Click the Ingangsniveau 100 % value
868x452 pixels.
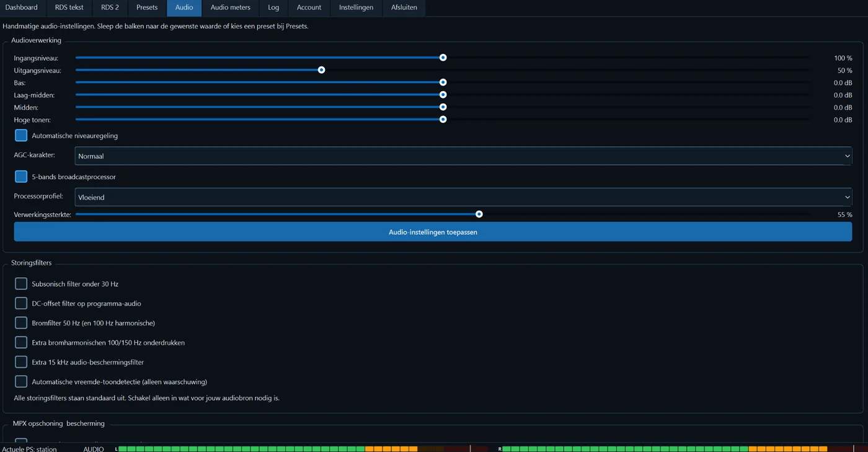843,58
